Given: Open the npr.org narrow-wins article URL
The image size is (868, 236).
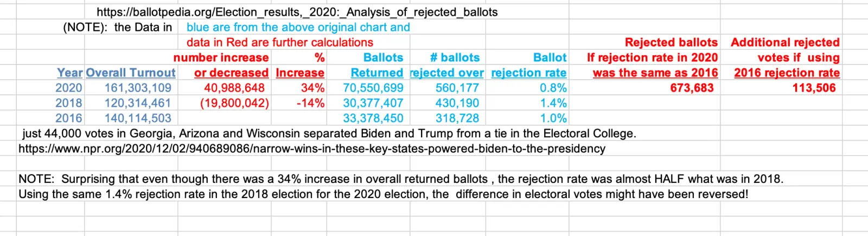Looking at the screenshot, I should coord(312,149).
